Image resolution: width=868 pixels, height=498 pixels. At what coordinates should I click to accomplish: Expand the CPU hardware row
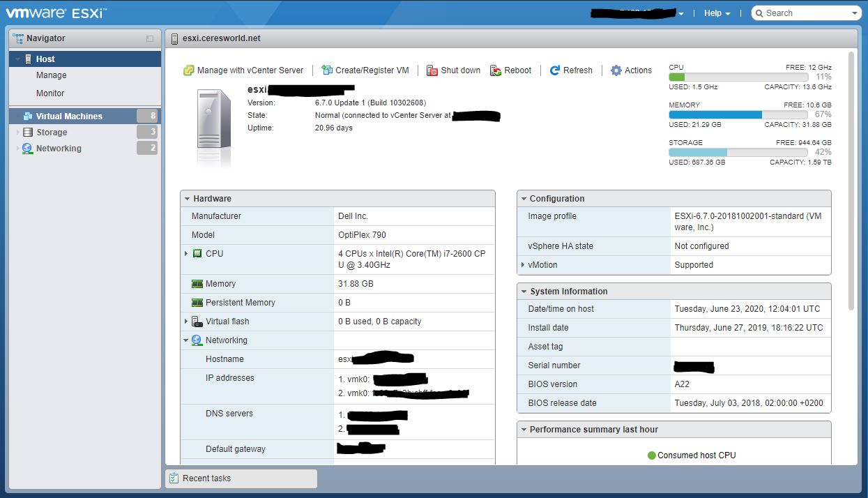[186, 254]
